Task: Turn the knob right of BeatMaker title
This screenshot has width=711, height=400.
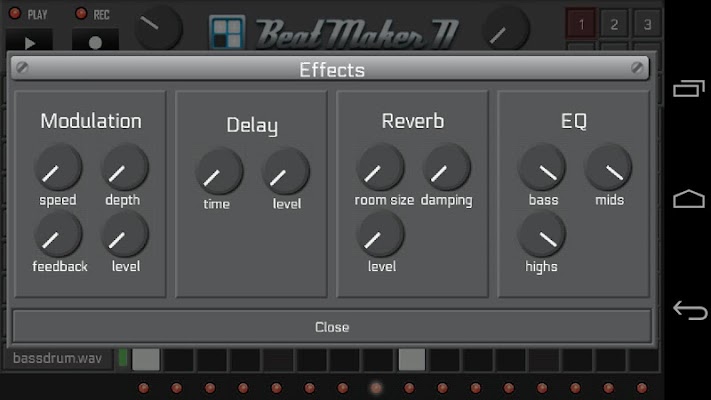Action: pos(506,29)
